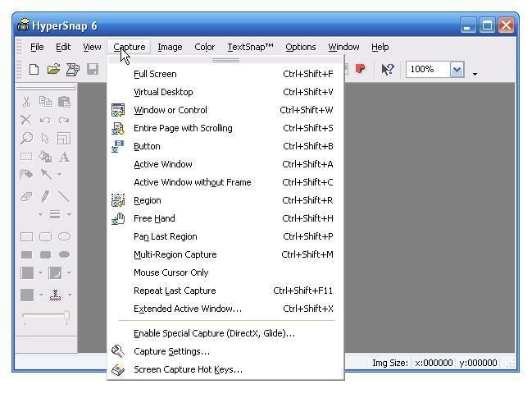
Task: Click the toolbar icon between Open and Save
Action: (73, 69)
